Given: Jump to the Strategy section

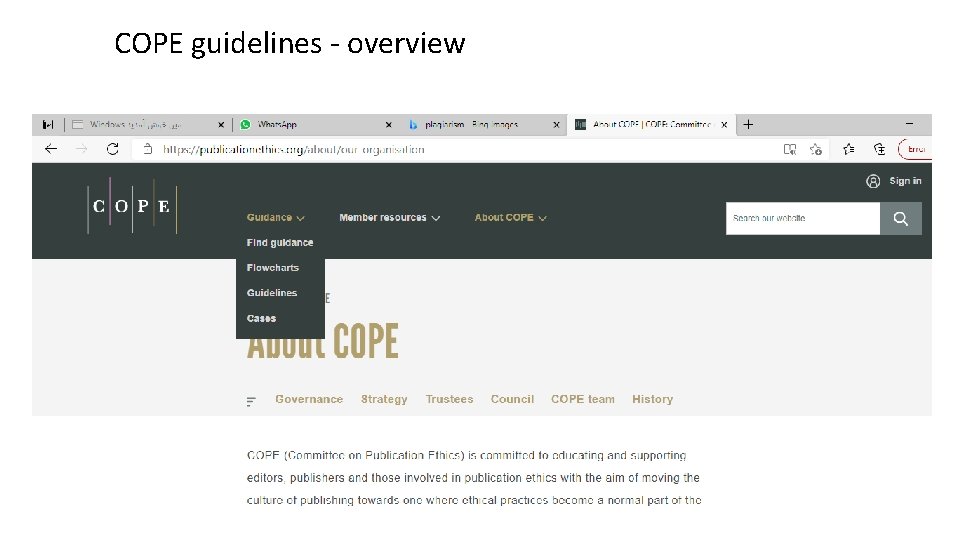Looking at the screenshot, I should tap(384, 399).
